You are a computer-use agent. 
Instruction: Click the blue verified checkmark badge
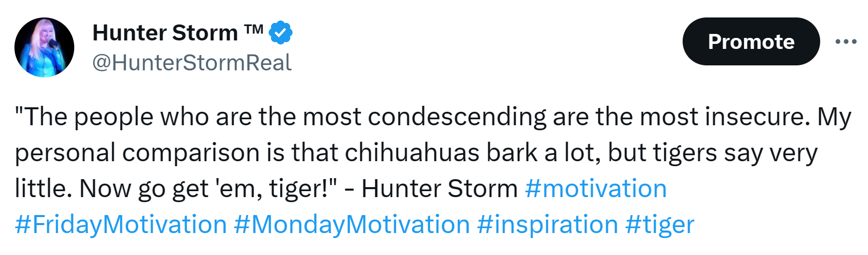coord(281,33)
